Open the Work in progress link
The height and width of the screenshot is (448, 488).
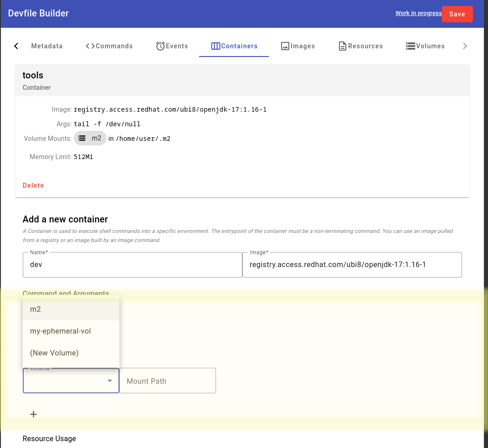pyautogui.click(x=418, y=13)
